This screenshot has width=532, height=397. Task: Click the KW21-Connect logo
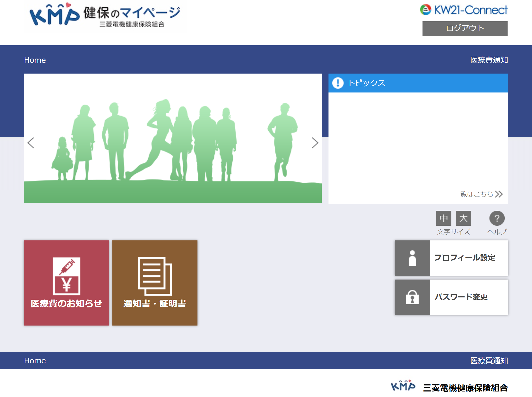point(464,10)
